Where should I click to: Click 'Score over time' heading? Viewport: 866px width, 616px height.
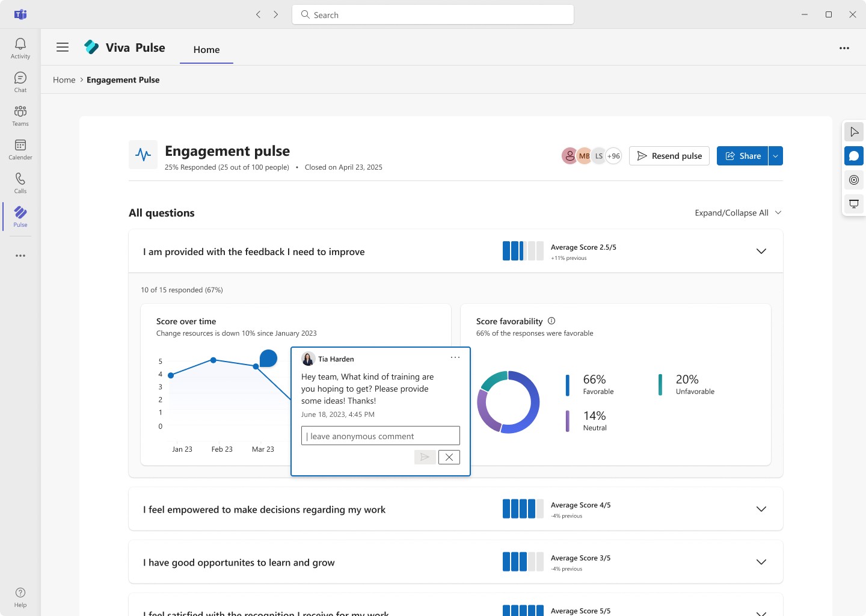coord(186,321)
